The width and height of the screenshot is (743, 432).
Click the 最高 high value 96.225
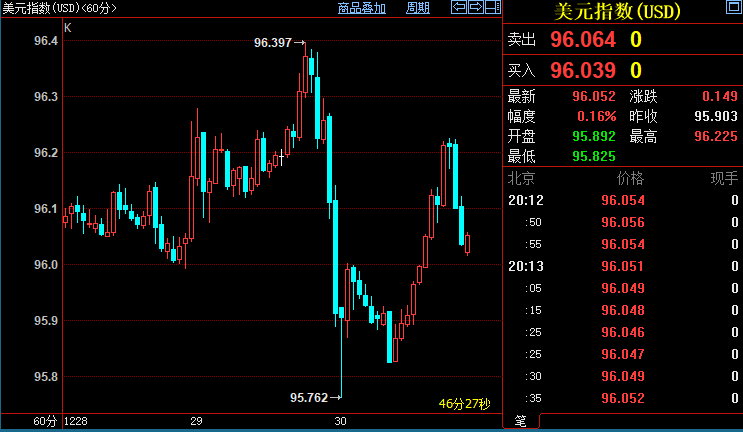point(716,137)
